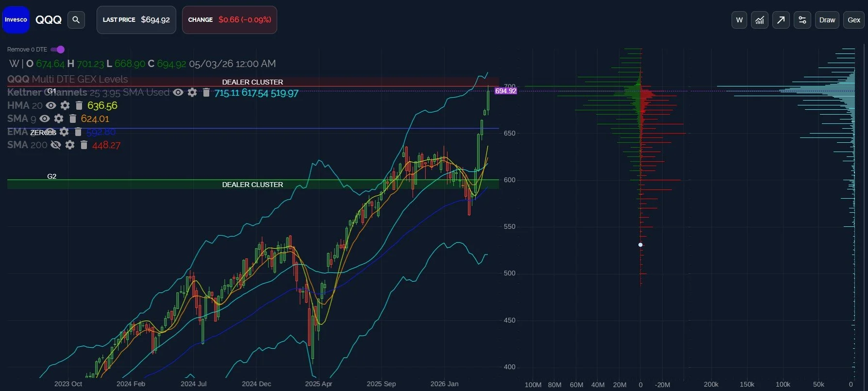Screen dimensions: 868x391
Task: Click the High value 701.23
Action: coord(90,64)
